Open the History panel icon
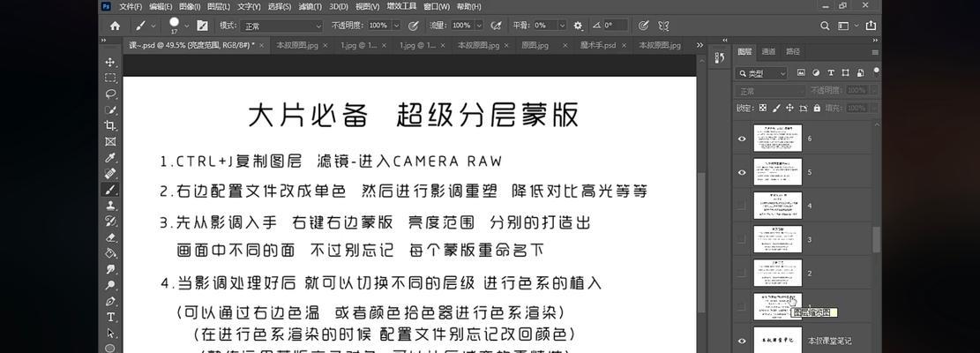 coord(719,57)
